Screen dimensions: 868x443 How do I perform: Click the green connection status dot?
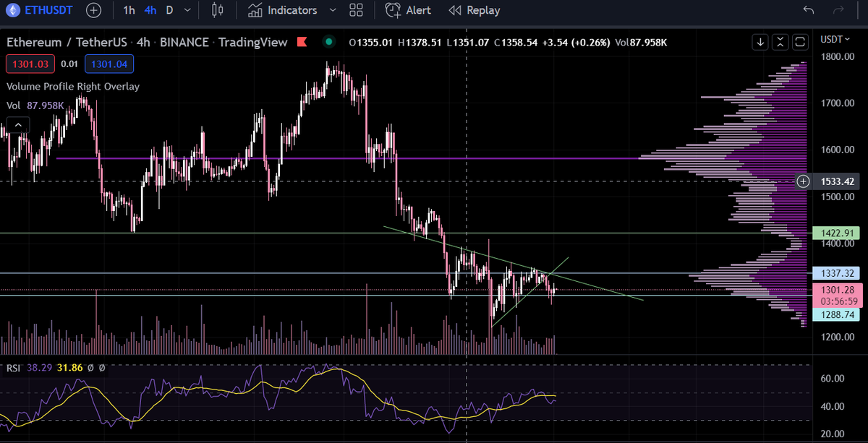click(329, 42)
